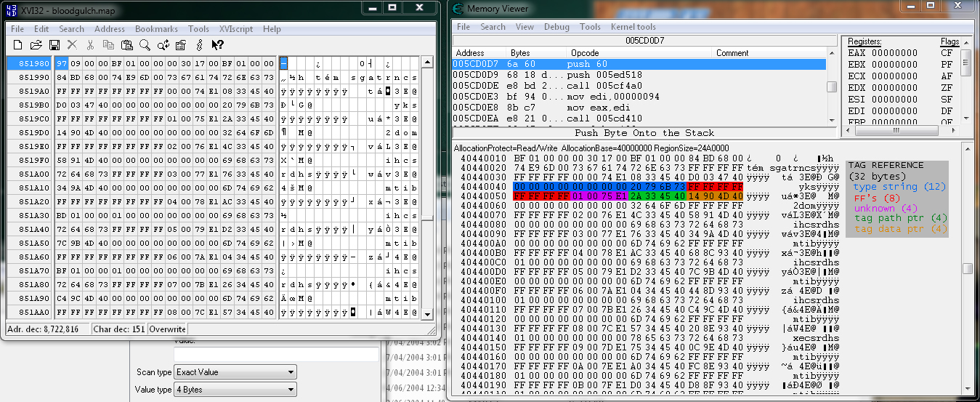
Task: Click the ESI 00000000 register value
Action: click(x=883, y=100)
